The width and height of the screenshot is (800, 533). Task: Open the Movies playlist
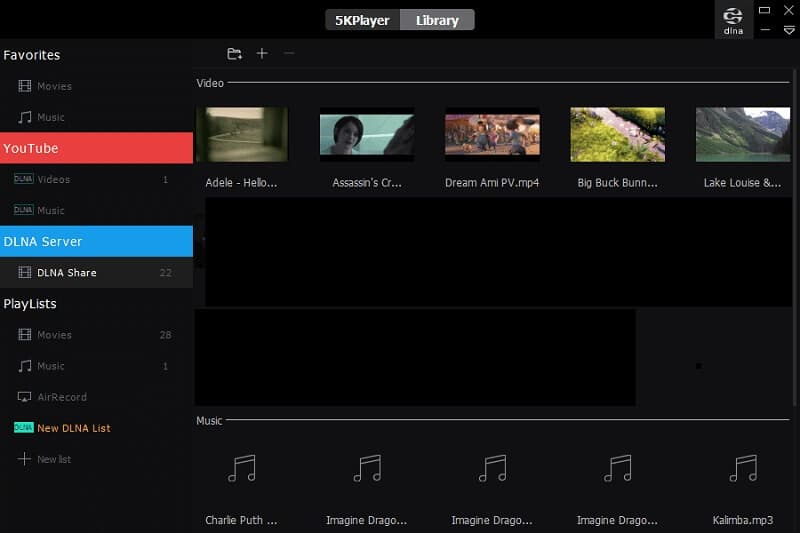(x=96, y=335)
